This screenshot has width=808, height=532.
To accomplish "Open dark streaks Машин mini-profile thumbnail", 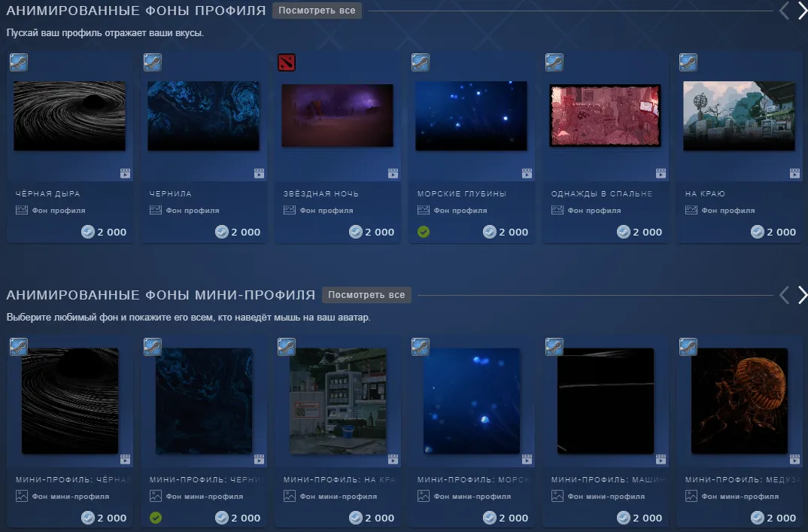I will coord(606,401).
